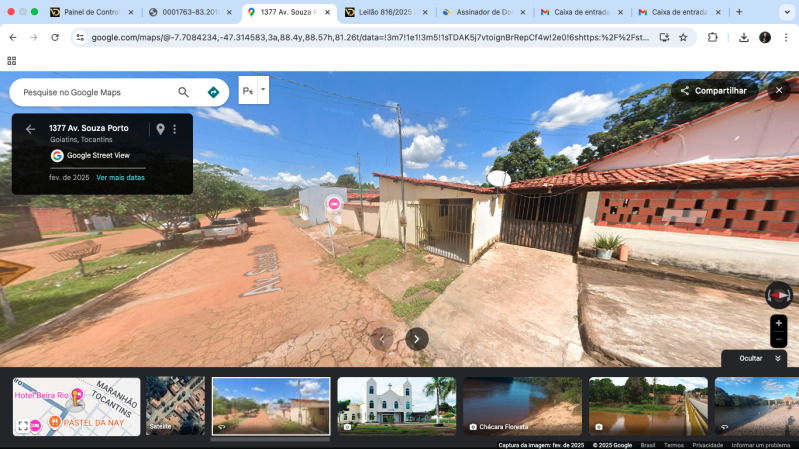Switch to the Assinador de Documentos tab
Image resolution: width=799 pixels, height=449 pixels.
pyautogui.click(x=484, y=12)
